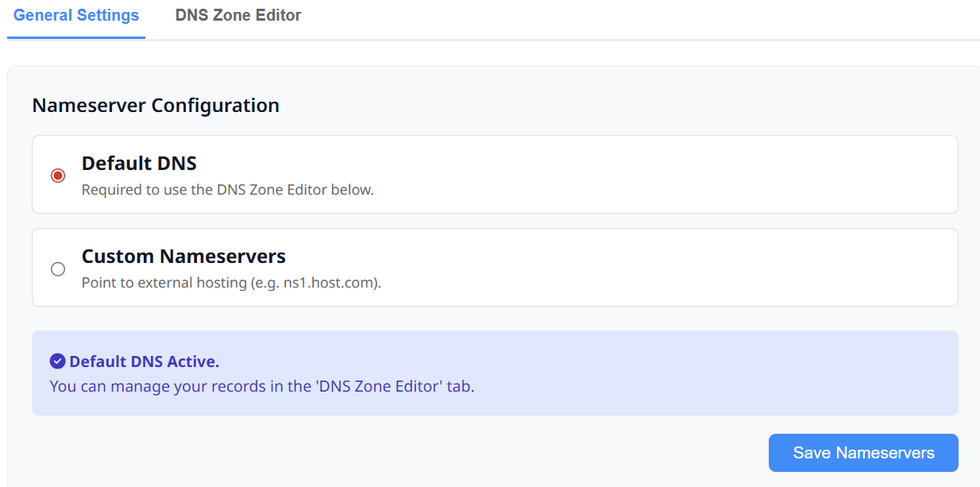Click the bold "Default DNS" option title
This screenshot has height=487, width=980.
tap(139, 164)
